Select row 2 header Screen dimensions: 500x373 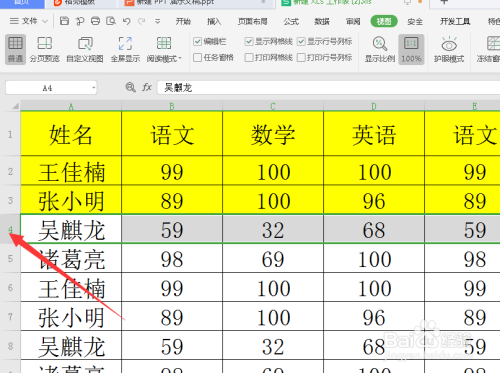pos(10,171)
